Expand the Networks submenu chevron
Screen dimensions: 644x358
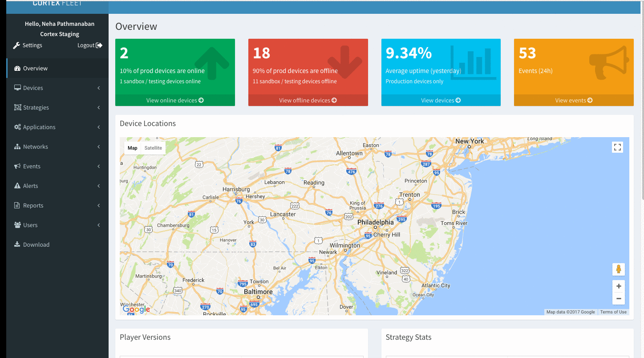99,147
